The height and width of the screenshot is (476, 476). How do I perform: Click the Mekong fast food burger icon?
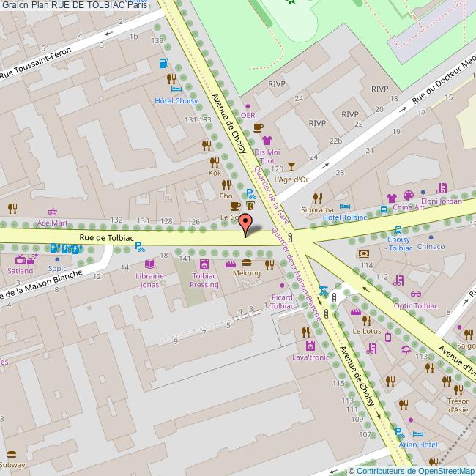tap(247, 263)
